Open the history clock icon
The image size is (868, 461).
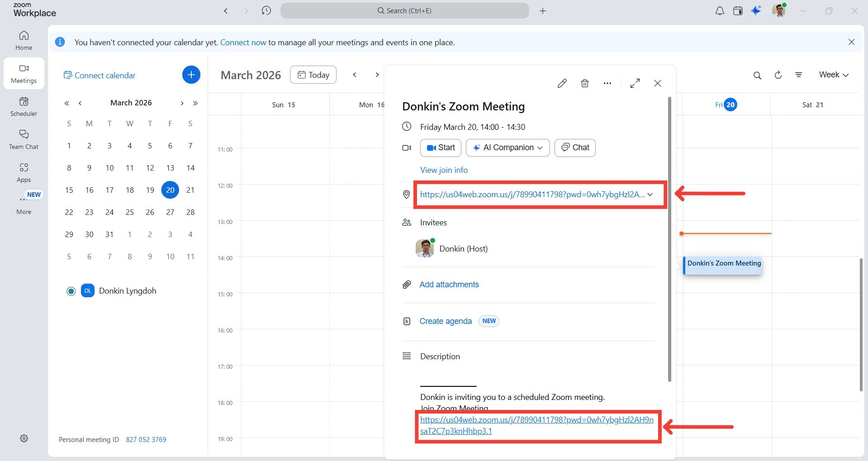pyautogui.click(x=266, y=10)
